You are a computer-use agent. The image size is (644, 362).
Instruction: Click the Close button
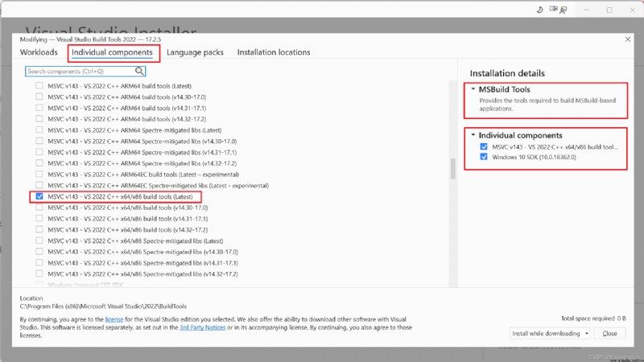click(609, 333)
